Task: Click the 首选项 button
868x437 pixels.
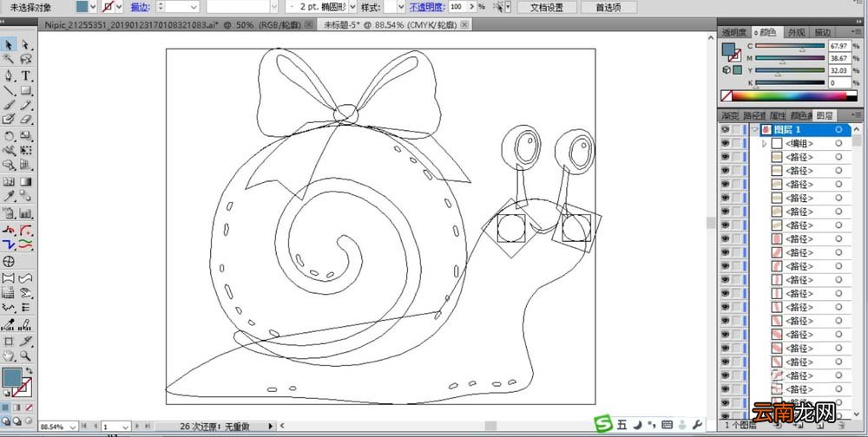Action: pos(608,7)
